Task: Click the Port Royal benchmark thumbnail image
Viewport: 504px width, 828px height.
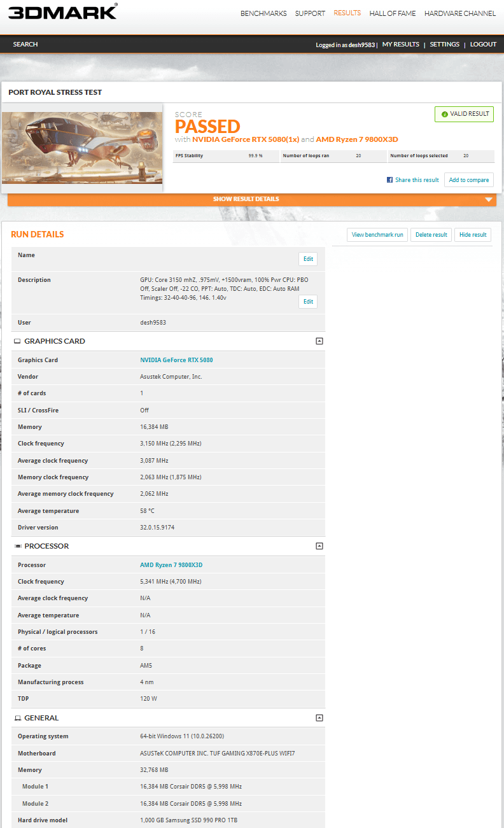Action: tap(82, 148)
